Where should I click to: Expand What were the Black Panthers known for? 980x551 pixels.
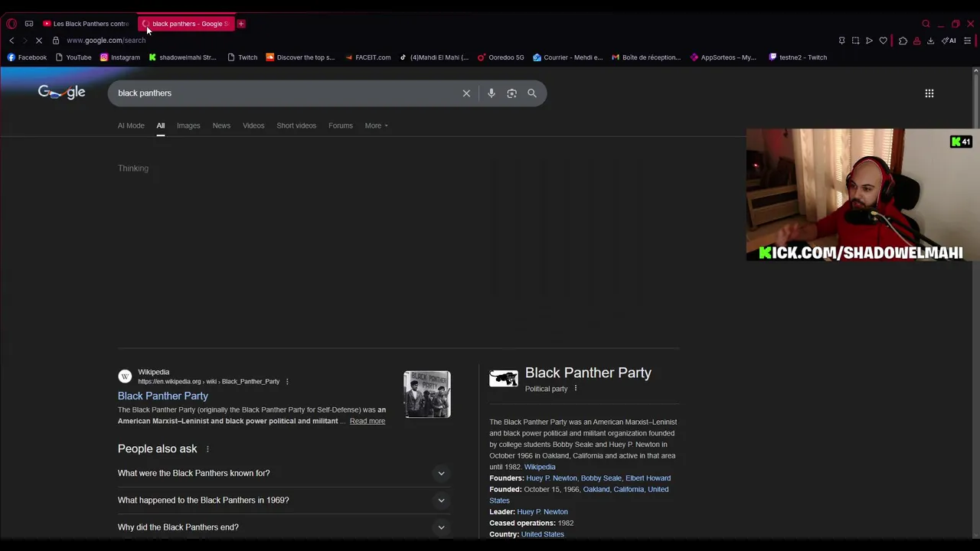click(284, 473)
